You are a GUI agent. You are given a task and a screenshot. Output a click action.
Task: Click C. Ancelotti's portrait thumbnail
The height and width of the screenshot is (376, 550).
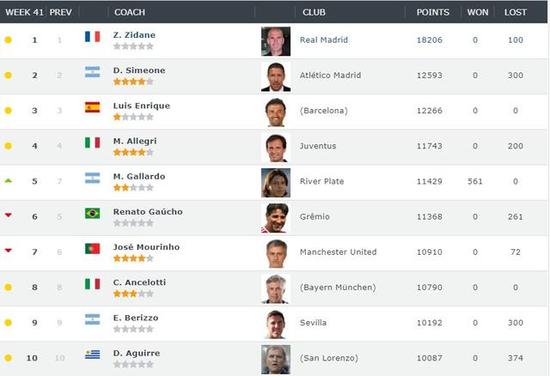276,289
